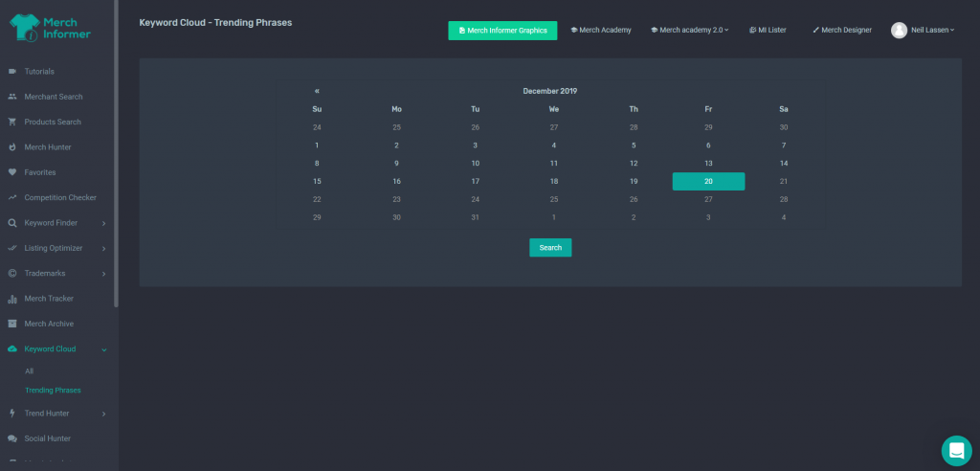Image resolution: width=980 pixels, height=471 pixels.
Task: Open the MI Lister link
Action: coord(768,30)
